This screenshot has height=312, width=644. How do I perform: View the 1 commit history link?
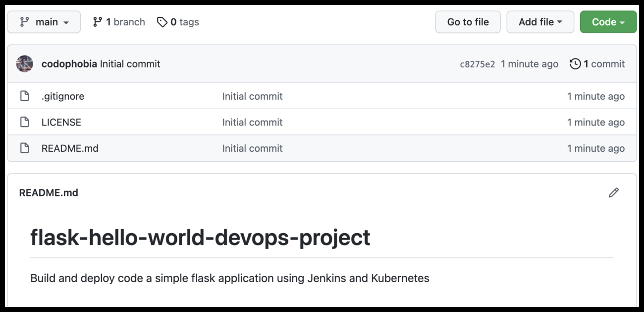(x=603, y=64)
